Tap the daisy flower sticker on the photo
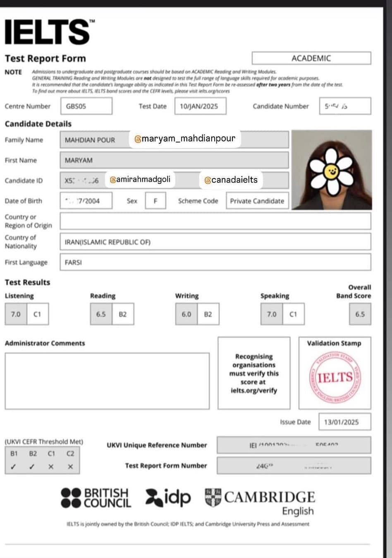Screen dimensions: 392x558 tap(331, 171)
